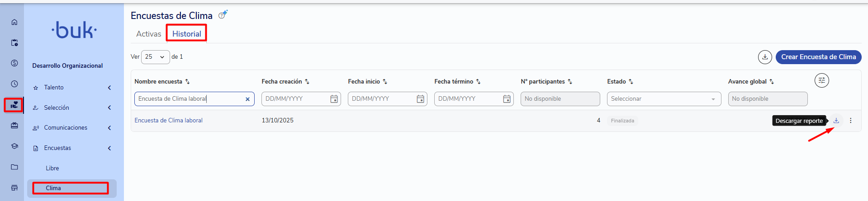Open the Estado Seleccionar dropdown

tap(664, 99)
